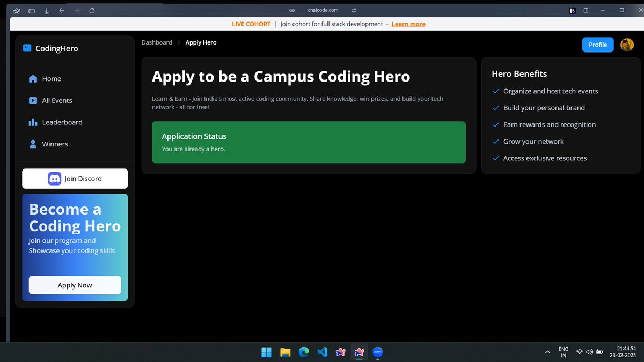
Task: Click 'Organize and host tech events' text
Action: point(551,91)
